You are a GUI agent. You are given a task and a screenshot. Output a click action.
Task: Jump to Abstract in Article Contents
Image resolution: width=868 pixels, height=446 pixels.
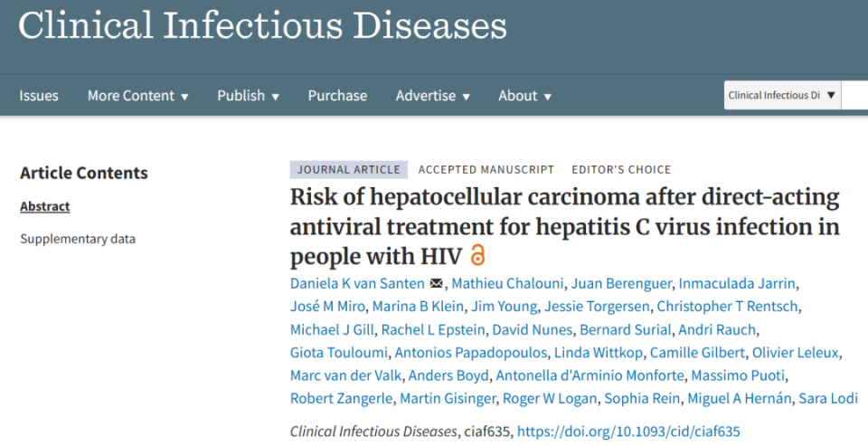click(45, 206)
